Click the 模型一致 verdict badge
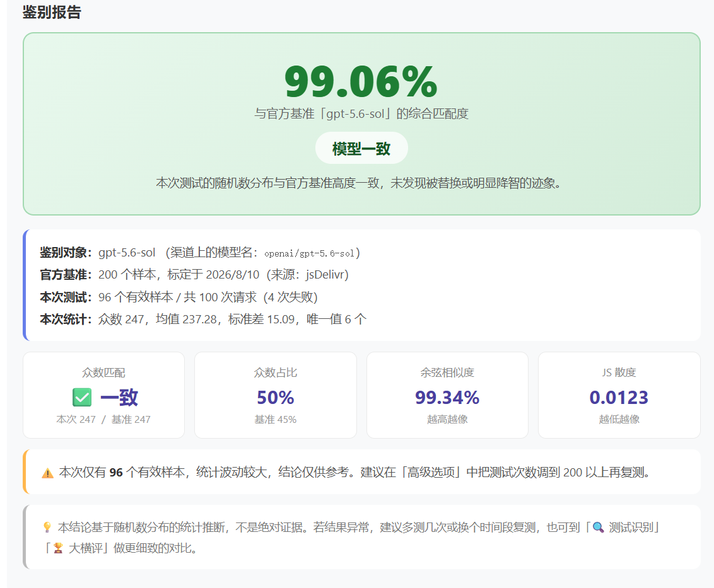The width and height of the screenshot is (714, 588). click(x=361, y=148)
